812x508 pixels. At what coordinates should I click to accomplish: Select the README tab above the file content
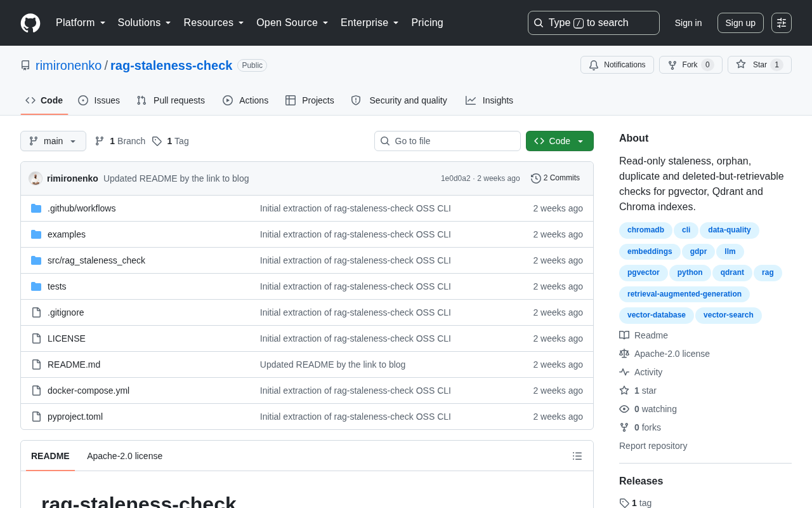coord(50,456)
